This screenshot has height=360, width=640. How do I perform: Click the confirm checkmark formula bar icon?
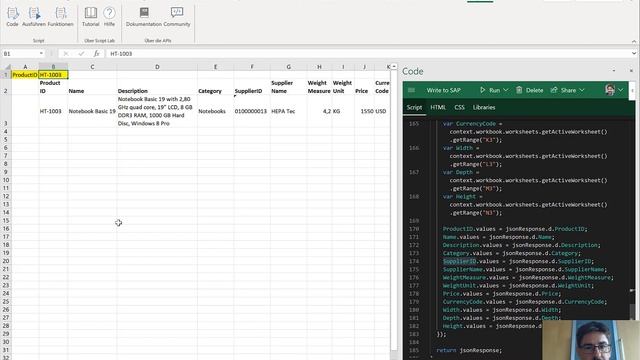pos(81,53)
